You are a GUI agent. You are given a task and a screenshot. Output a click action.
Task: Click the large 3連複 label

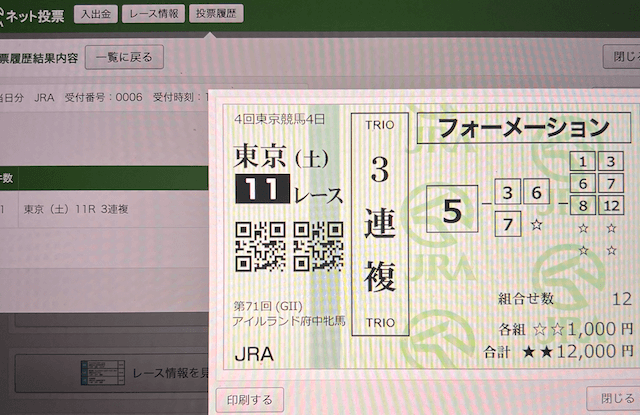coord(380,224)
